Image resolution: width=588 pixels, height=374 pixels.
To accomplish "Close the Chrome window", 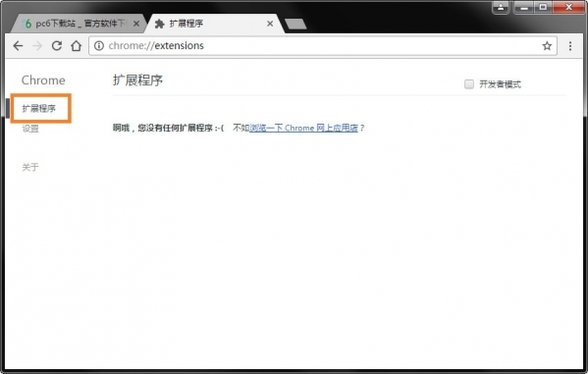I will point(568,7).
